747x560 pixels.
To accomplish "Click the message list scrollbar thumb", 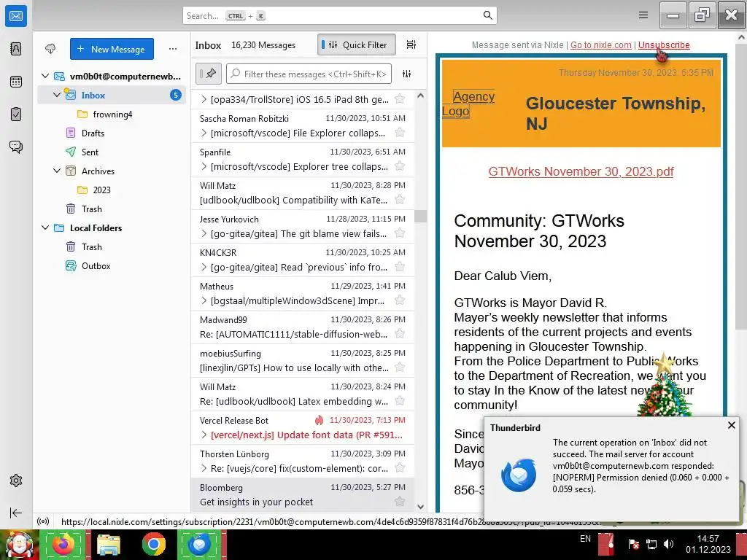I will 420,216.
